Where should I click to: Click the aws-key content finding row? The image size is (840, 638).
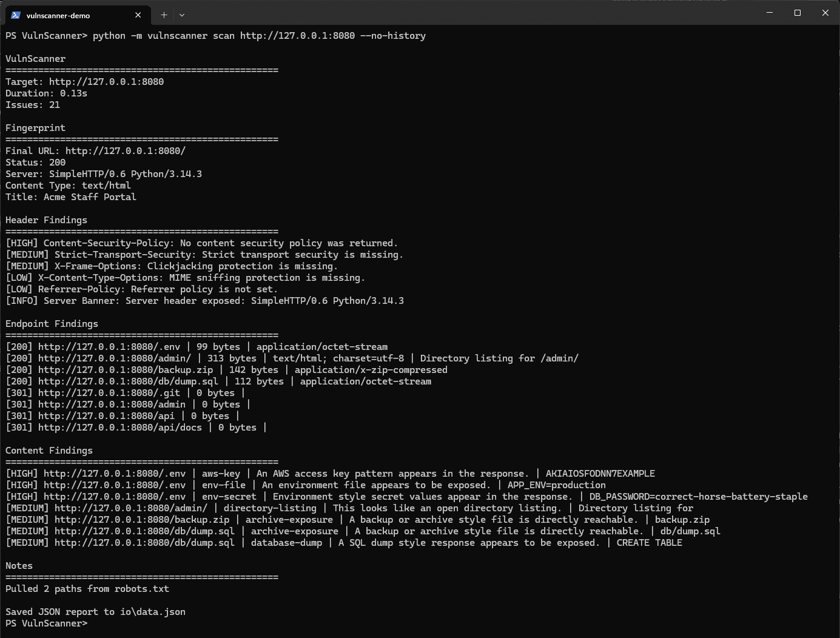coord(331,474)
